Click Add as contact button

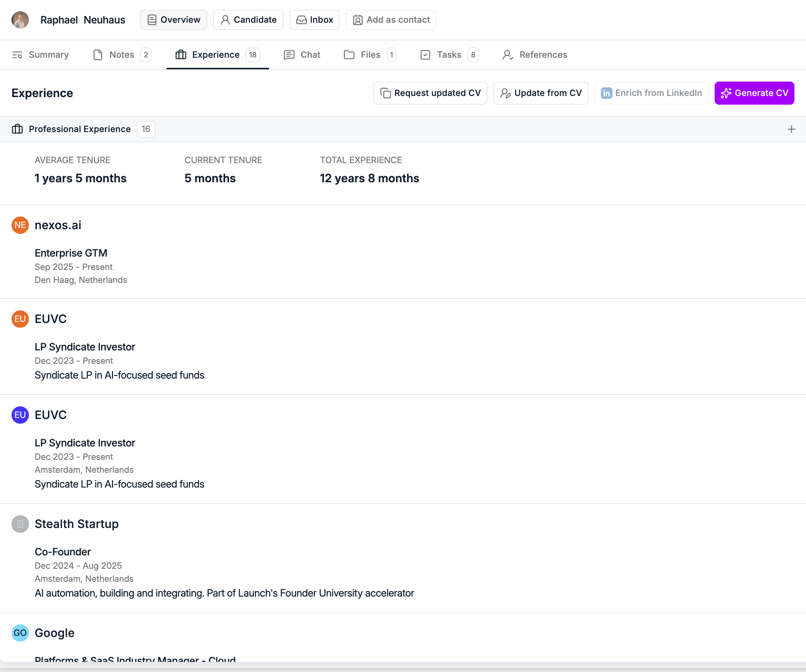391,20
